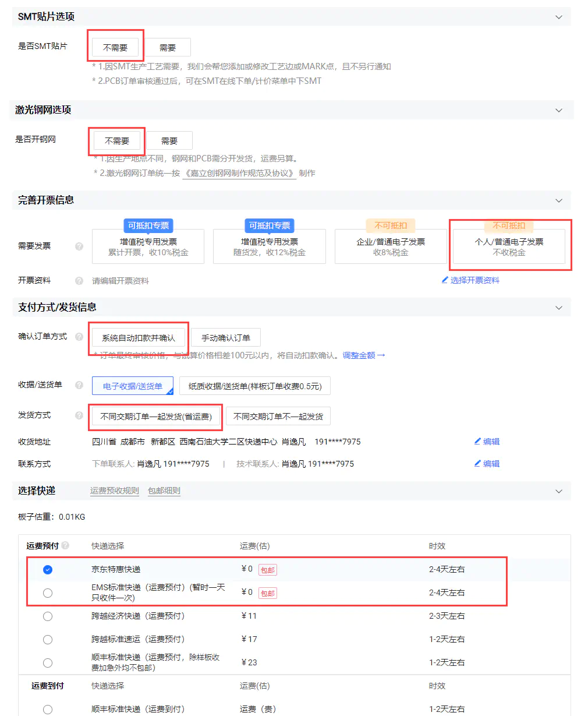Click the 调整金额 link
Viewport: 588px width, 716px height.
pos(359,354)
